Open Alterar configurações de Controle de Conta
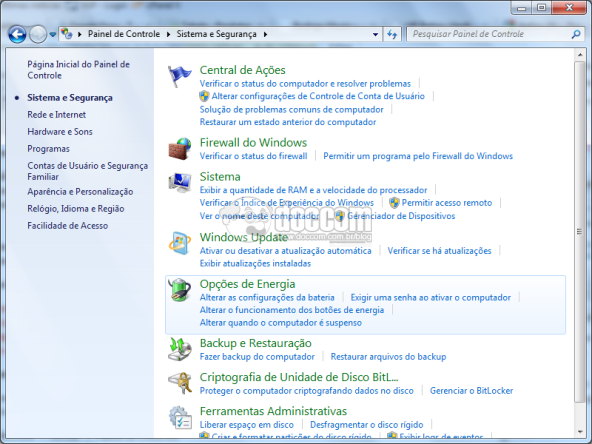This screenshot has height=444, width=592. 318,96
